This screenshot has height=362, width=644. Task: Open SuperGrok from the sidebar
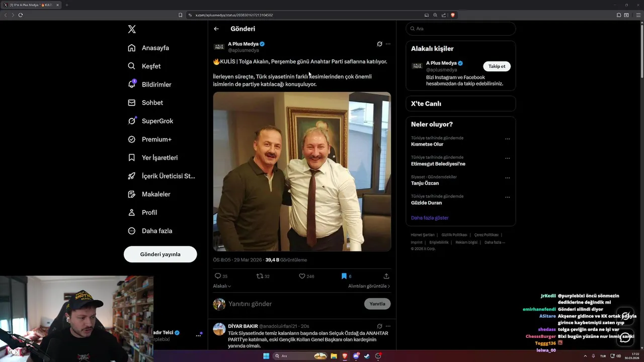(150, 121)
